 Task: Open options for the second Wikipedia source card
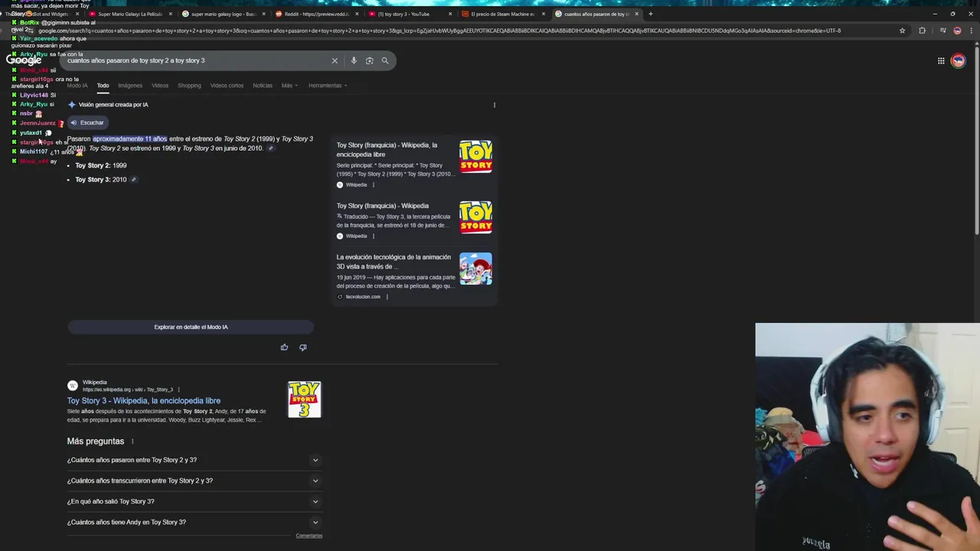[374, 236]
